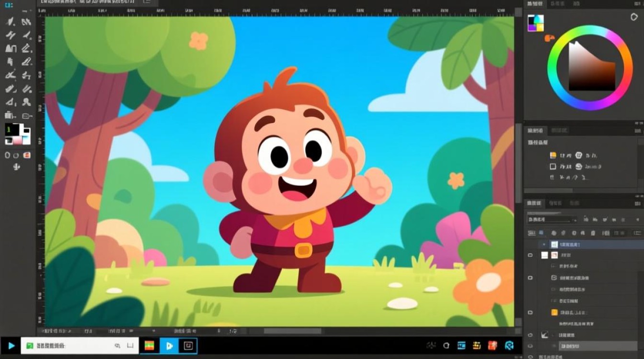Viewport: 644px width, 359px height.
Task: Select the first tab of the color panel
Action: pos(535,4)
